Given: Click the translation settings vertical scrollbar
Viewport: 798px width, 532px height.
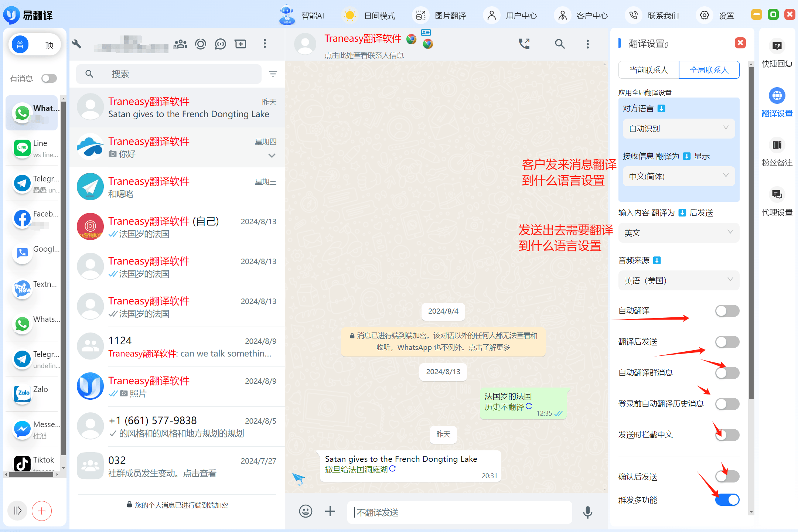Looking at the screenshot, I should click(x=751, y=233).
